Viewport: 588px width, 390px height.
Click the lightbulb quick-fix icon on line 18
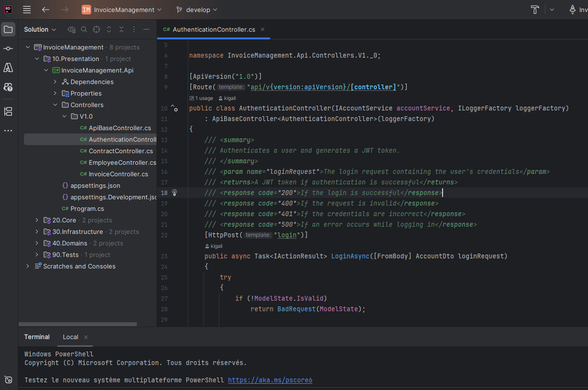pos(175,193)
